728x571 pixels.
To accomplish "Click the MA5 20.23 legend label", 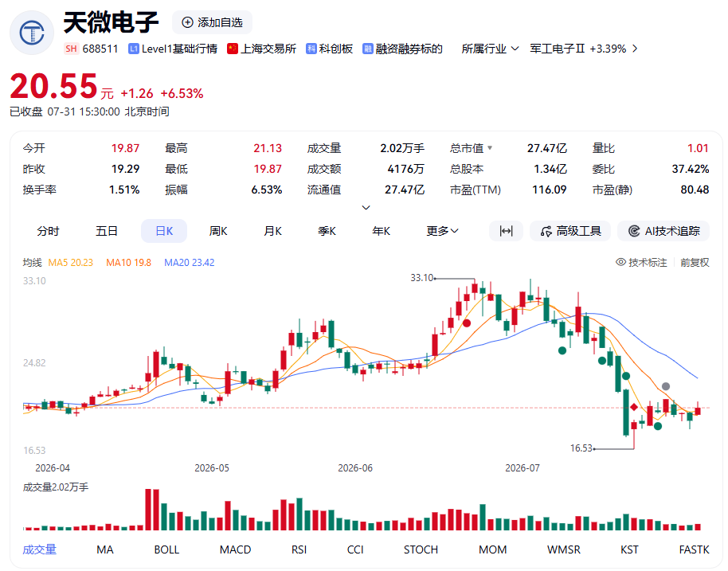I will pos(71,262).
